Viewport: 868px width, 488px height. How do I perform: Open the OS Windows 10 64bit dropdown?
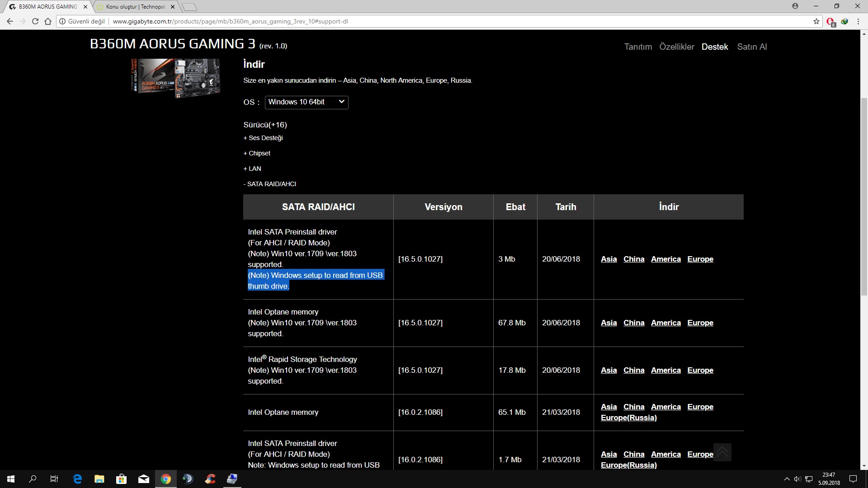306,102
